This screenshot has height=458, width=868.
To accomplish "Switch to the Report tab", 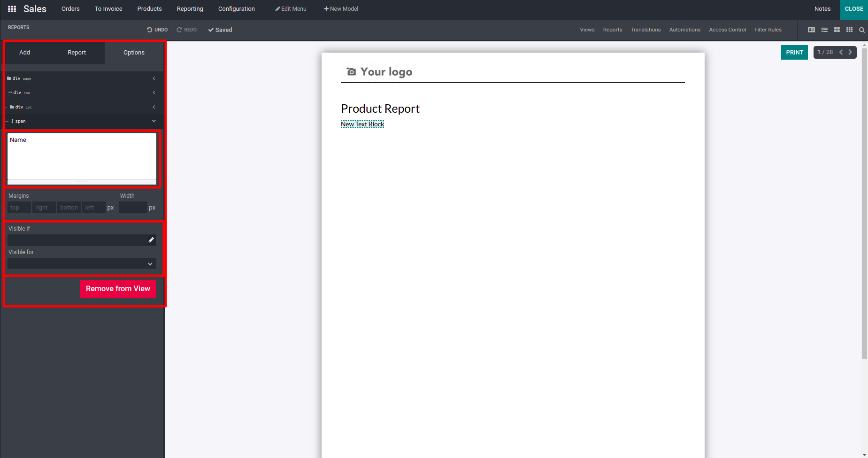I will pos(77,53).
